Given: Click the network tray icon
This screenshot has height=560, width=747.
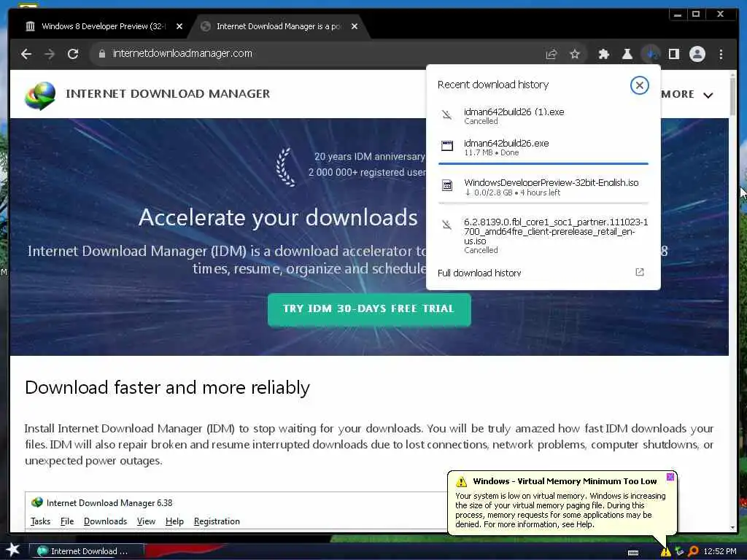Looking at the screenshot, I should [679, 551].
